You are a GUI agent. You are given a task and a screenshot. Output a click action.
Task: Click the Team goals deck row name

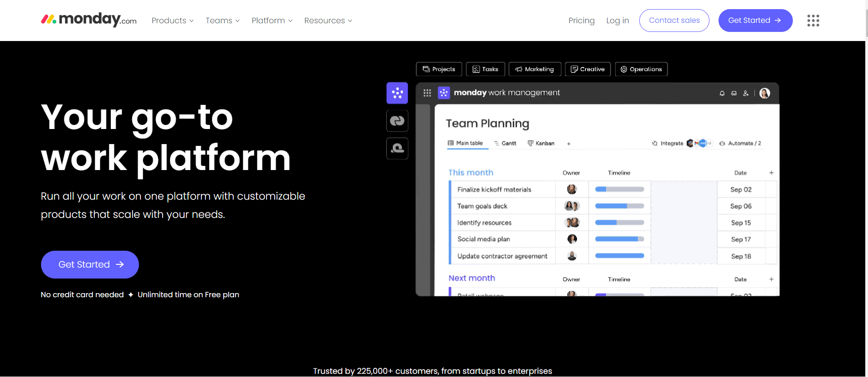click(x=482, y=206)
